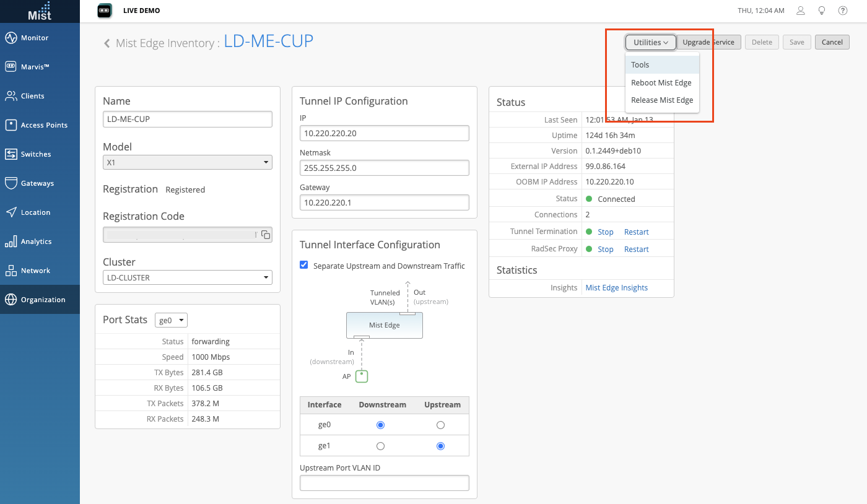Click the Marvis sidebar icon
This screenshot has width=867, height=504.
11,67
